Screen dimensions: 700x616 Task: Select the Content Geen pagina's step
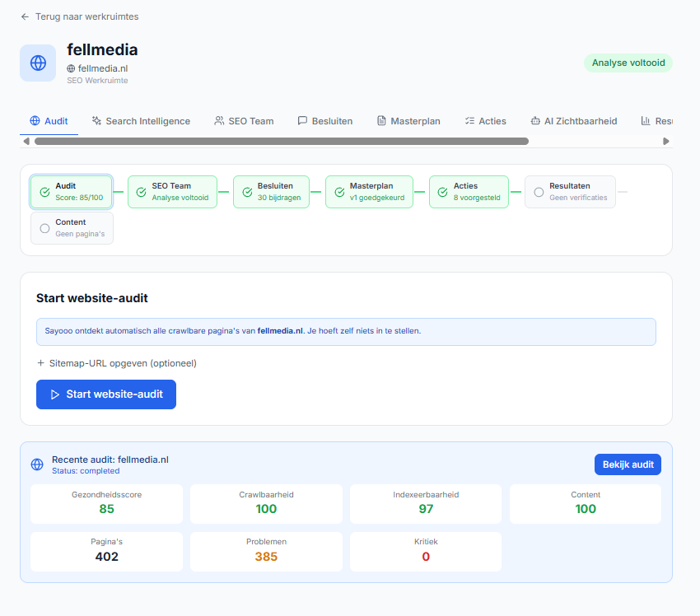click(x=72, y=228)
